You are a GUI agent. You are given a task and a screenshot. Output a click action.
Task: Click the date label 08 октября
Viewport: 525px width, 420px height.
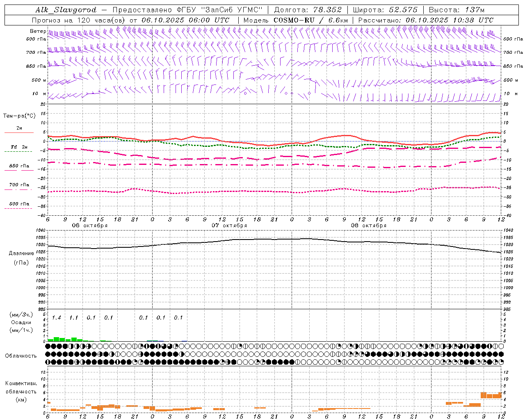[369, 226]
